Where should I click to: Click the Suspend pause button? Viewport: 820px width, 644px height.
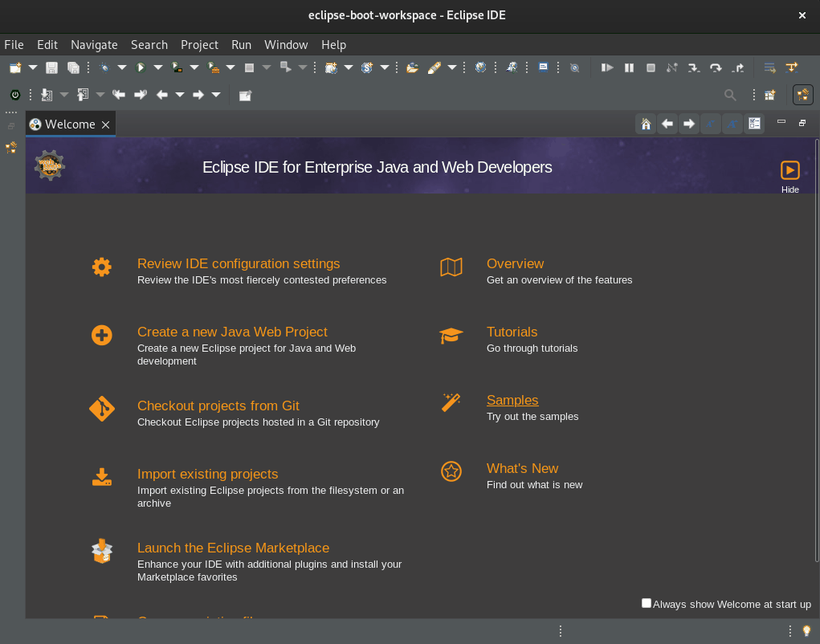click(x=629, y=67)
